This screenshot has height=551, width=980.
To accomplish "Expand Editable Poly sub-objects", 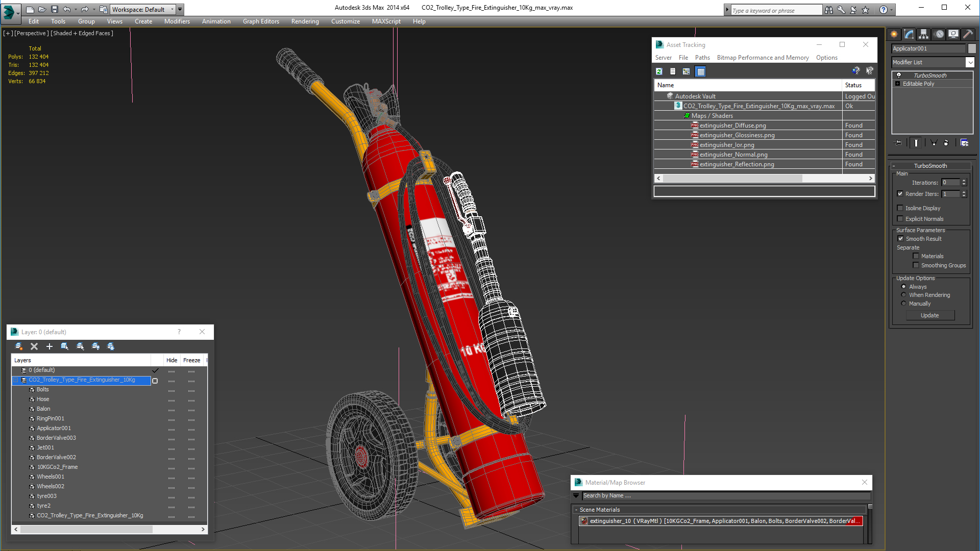I will point(898,84).
